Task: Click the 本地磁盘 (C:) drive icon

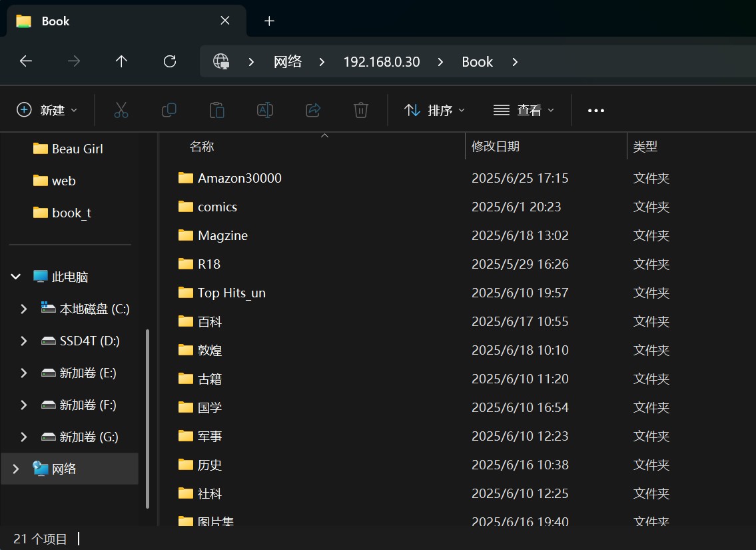Action: point(48,308)
